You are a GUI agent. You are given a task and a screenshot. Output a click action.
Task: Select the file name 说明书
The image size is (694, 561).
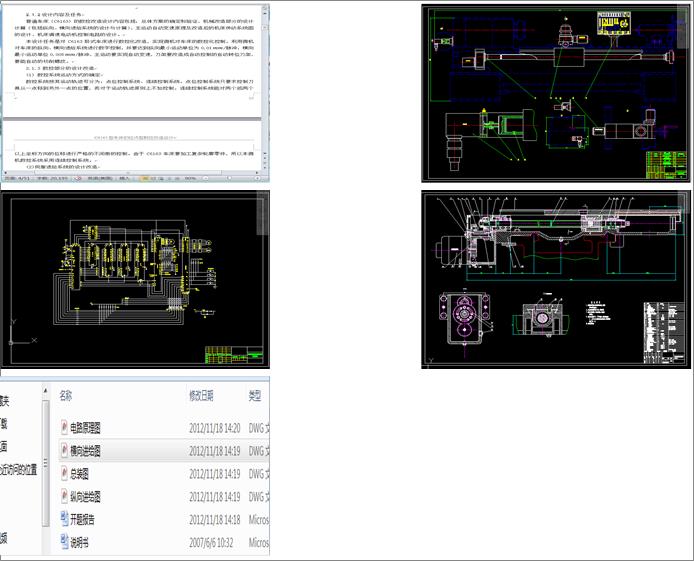[80, 542]
